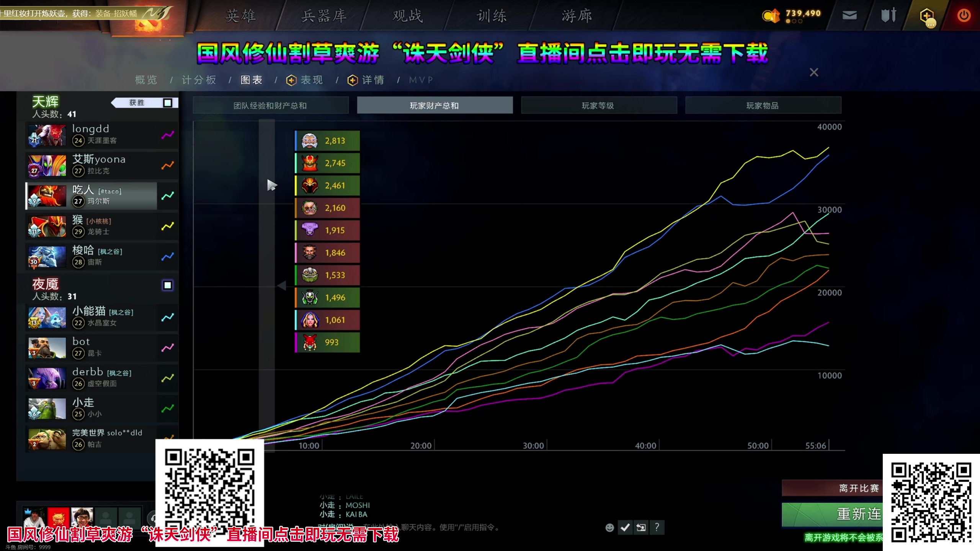Show the 玩家物品 graph
The height and width of the screenshot is (551, 980).
(763, 105)
